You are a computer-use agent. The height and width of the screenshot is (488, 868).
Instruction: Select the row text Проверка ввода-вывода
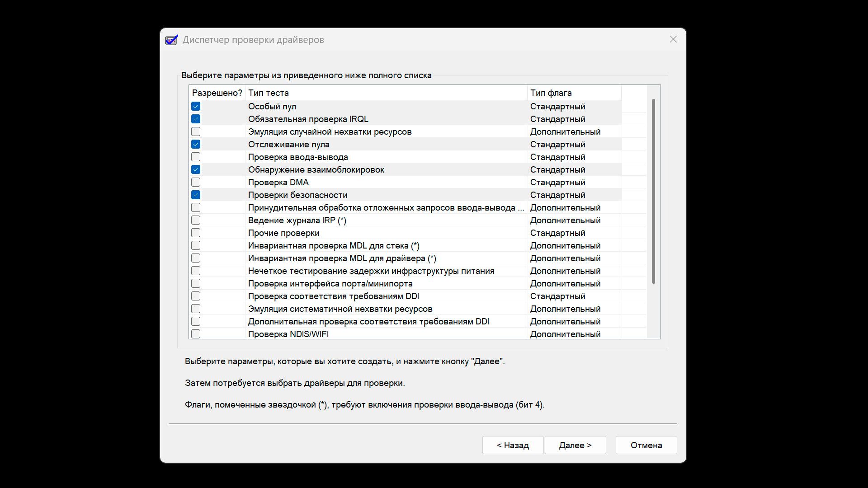click(x=298, y=157)
